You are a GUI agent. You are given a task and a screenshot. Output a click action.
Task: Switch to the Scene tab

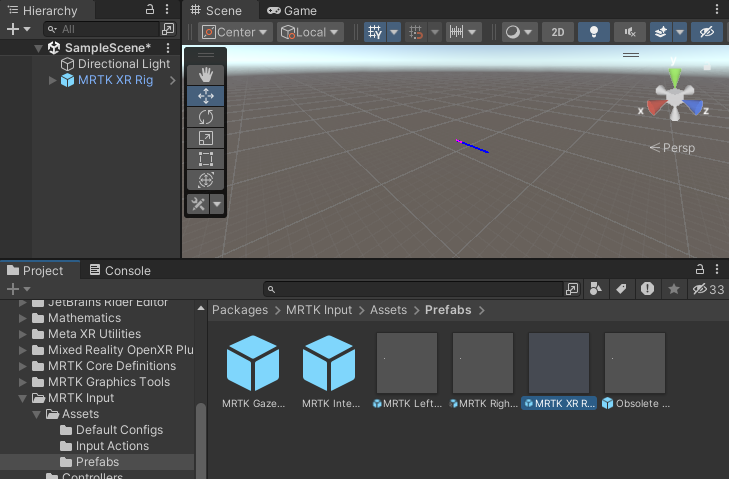(x=216, y=10)
